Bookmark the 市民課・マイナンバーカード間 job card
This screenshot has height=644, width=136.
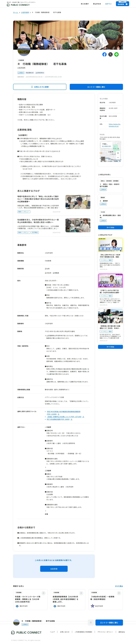(43, 593)
